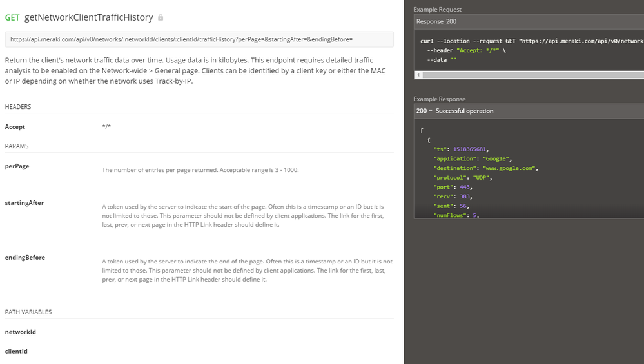
Task: Click the Accept header name
Action: (15, 127)
